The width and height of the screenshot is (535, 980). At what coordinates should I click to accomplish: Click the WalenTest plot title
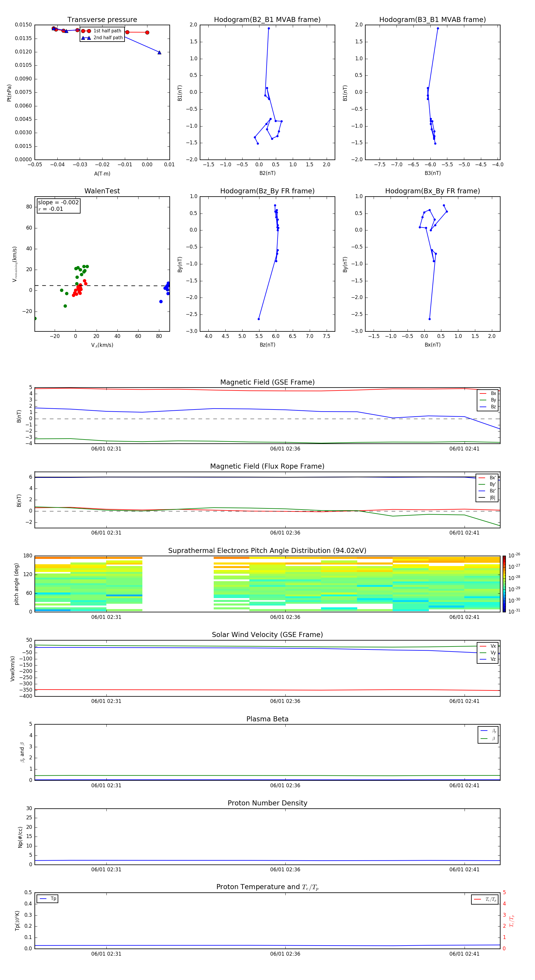tap(102, 191)
